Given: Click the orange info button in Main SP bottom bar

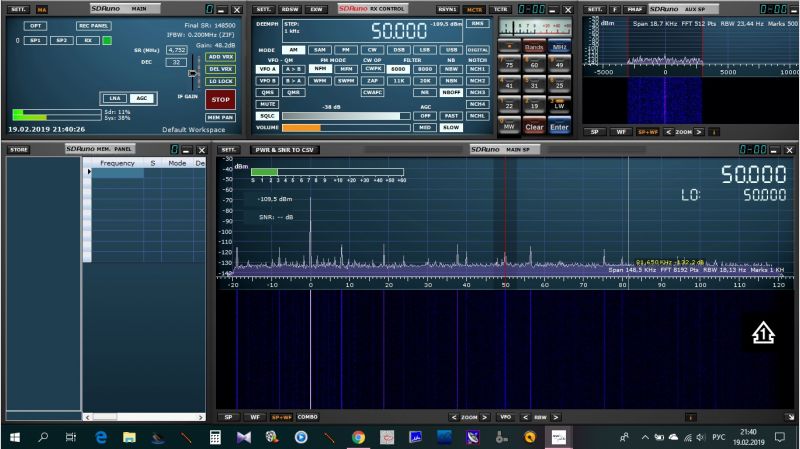Looking at the screenshot, I should tap(690, 417).
